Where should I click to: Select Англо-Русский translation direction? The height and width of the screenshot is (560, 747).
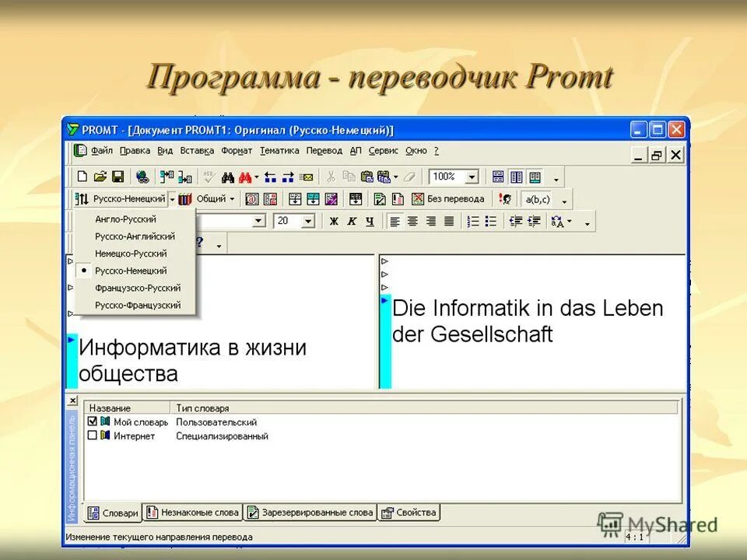[126, 219]
